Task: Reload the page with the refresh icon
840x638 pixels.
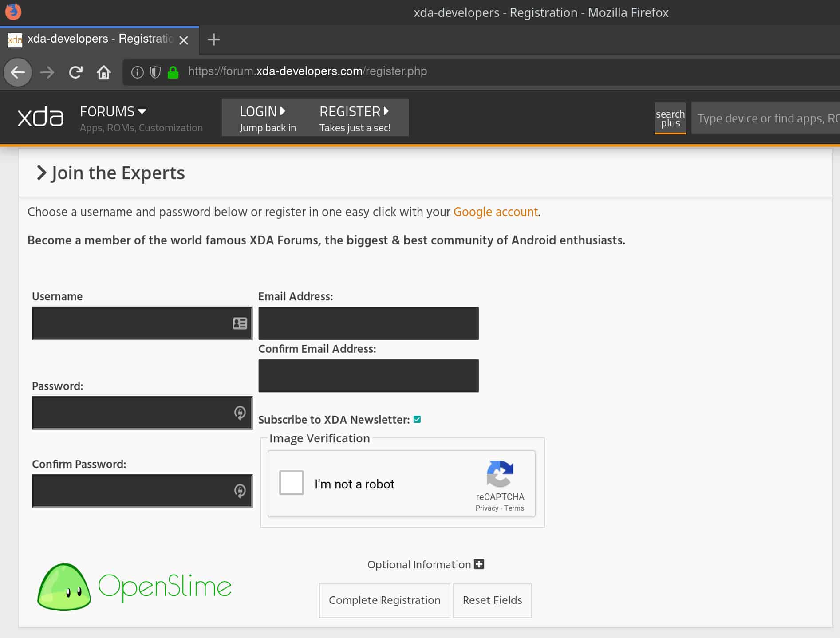Action: pos(76,72)
